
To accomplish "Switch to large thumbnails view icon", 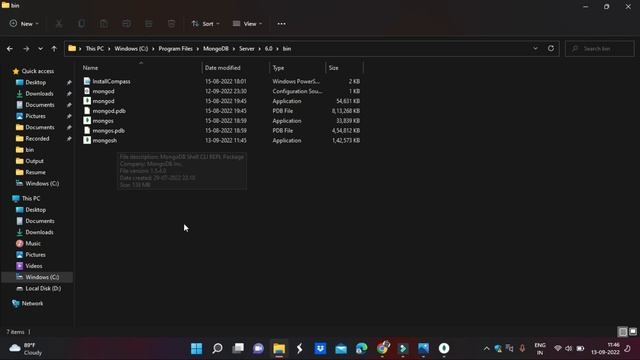I will [x=633, y=332].
